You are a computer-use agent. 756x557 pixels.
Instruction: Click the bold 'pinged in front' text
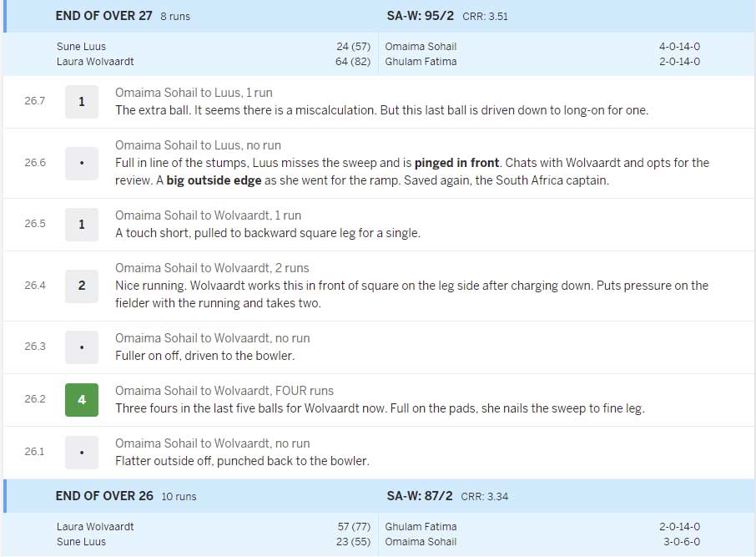click(x=456, y=163)
